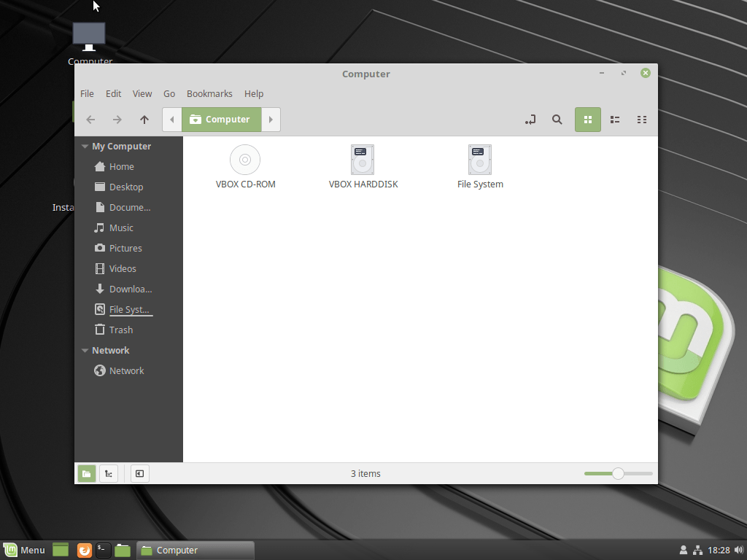Open Documents in sidebar
Screen dimensions: 747x560
[x=130, y=208]
